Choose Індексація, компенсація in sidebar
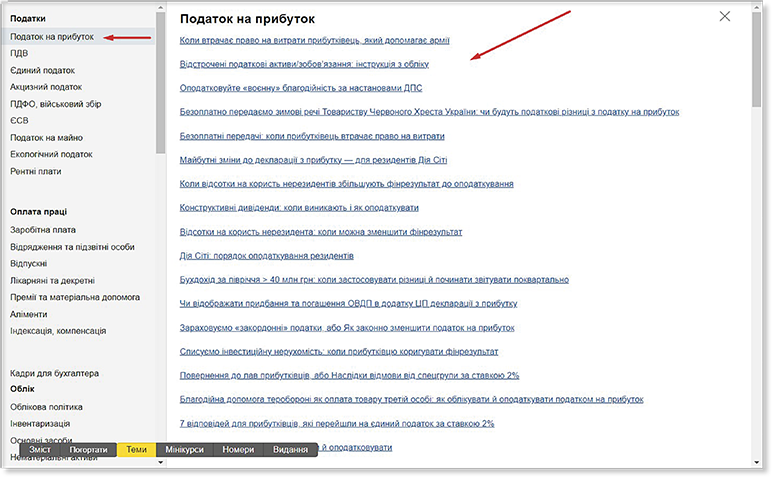The height and width of the screenshot is (478, 773). (x=58, y=331)
